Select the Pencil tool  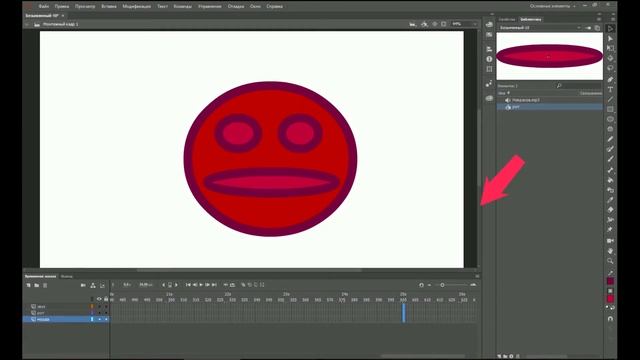pyautogui.click(x=610, y=139)
